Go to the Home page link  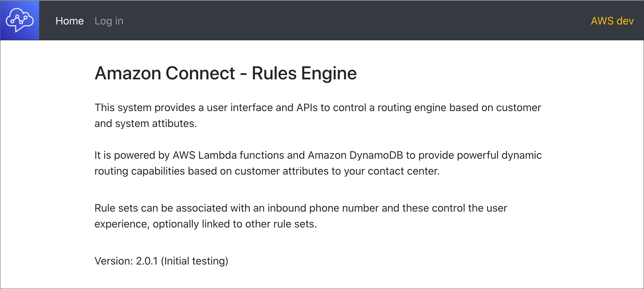[x=69, y=21]
